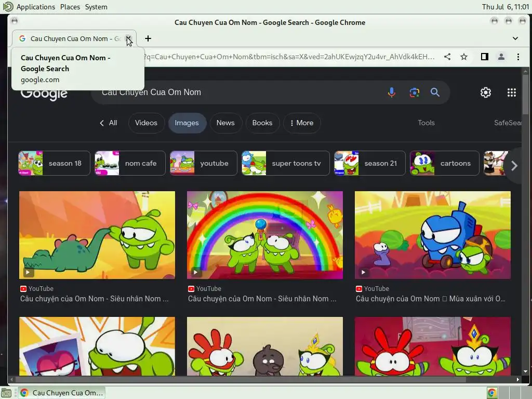Click the scroll down arrow of the vertical scrollbar

pyautogui.click(x=525, y=371)
